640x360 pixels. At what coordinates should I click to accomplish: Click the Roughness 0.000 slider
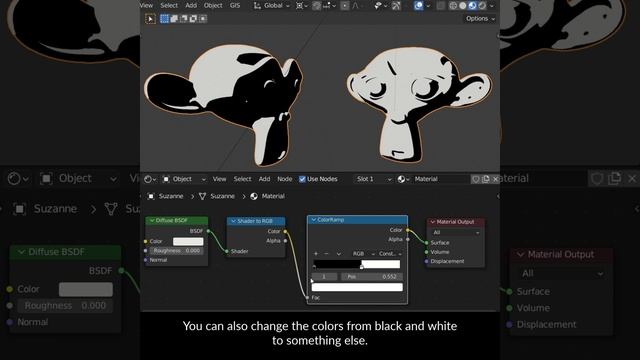(176, 251)
